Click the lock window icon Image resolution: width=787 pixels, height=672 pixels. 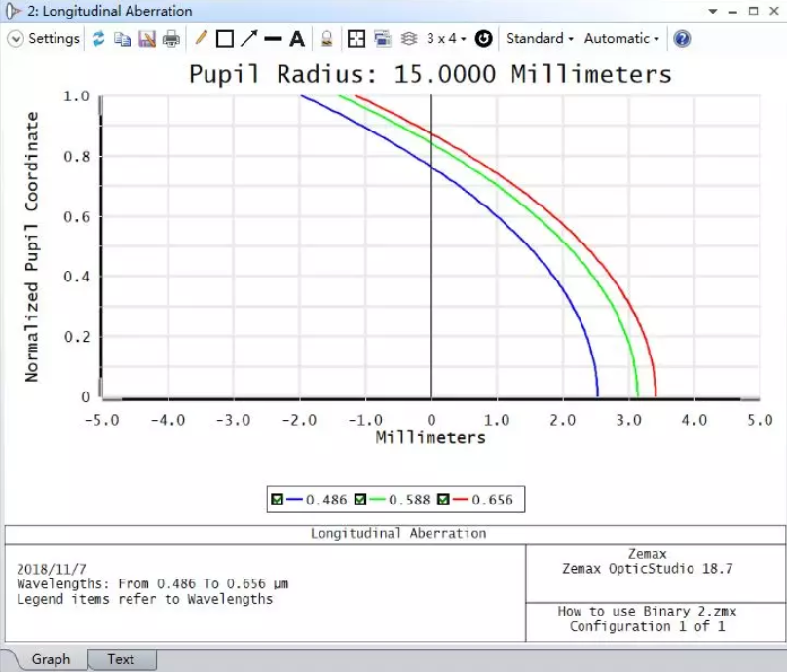(327, 39)
